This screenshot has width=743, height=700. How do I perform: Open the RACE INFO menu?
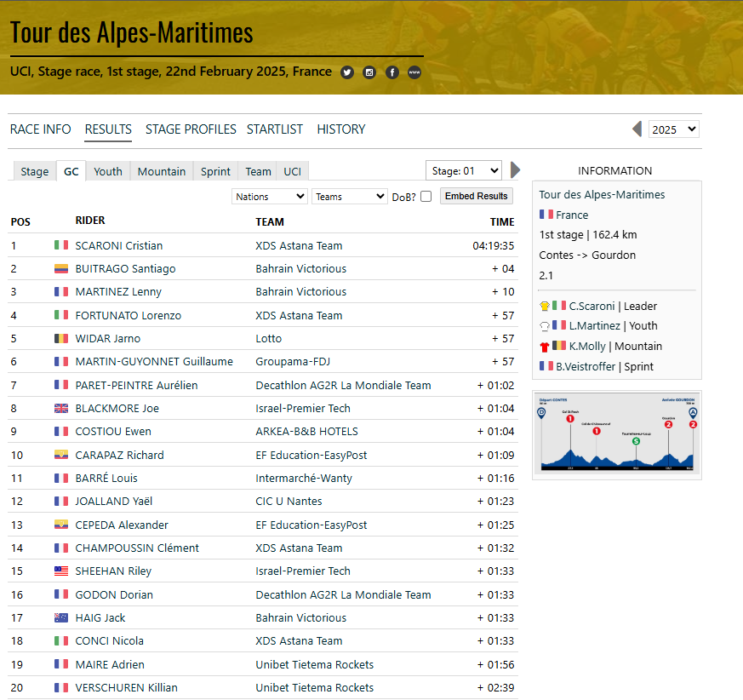[41, 129]
